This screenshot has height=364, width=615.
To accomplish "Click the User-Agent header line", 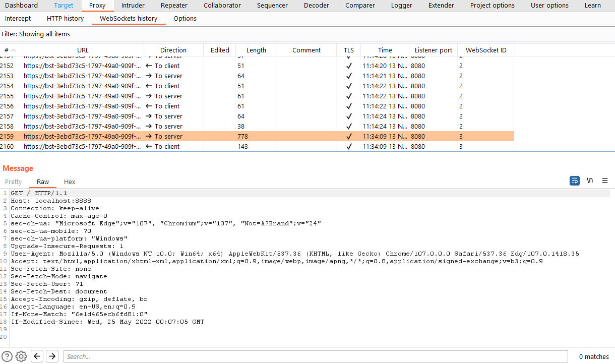I will pos(295,254).
